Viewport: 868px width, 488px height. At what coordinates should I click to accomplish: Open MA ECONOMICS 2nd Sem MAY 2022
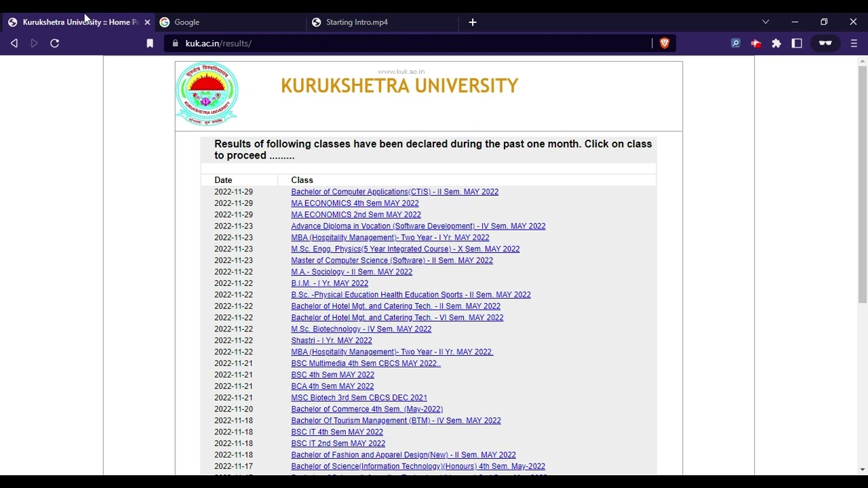[x=356, y=215]
